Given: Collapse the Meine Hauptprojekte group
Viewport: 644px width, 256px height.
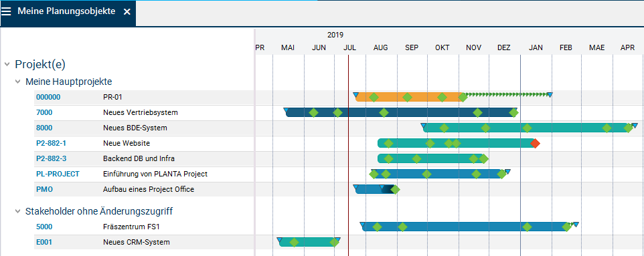Looking at the screenshot, I should 17,82.
